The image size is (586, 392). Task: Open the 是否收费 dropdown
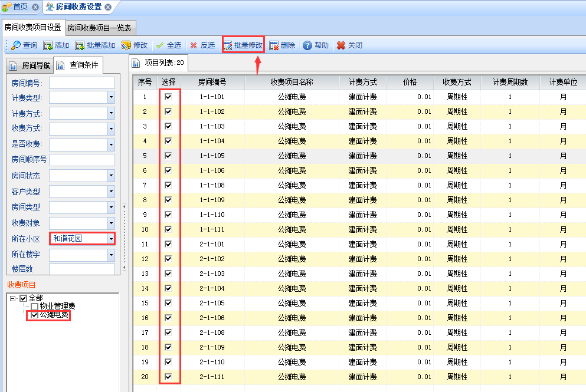111,144
